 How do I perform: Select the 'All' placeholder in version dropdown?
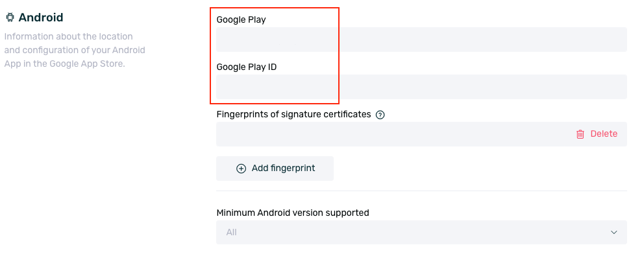click(231, 232)
